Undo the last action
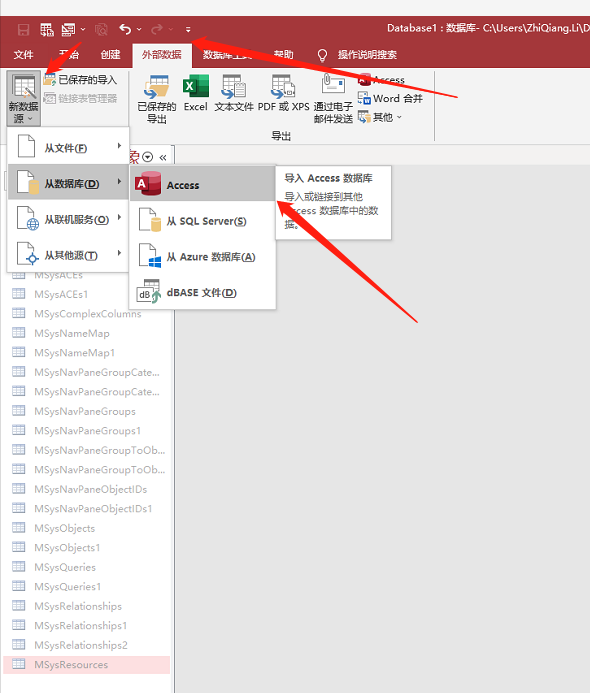This screenshot has width=590, height=693. click(x=125, y=29)
